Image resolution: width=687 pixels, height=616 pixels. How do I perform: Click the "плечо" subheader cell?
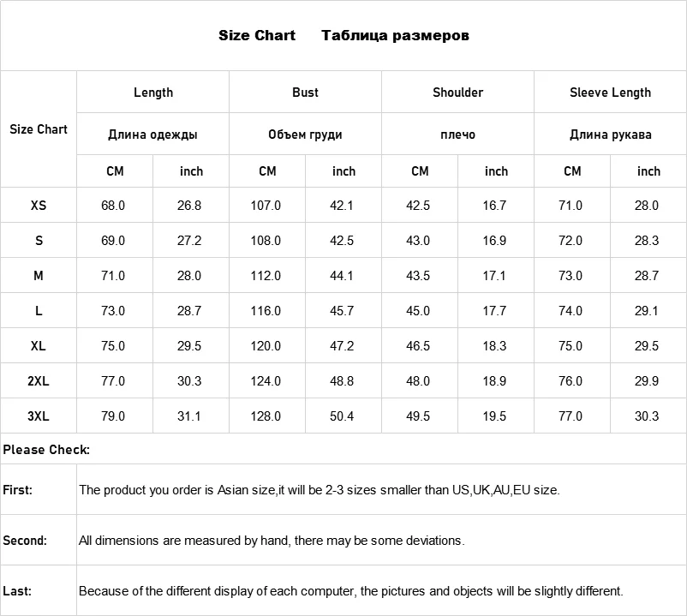[x=457, y=135]
